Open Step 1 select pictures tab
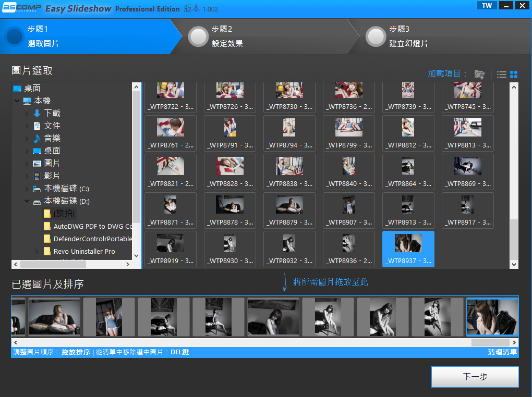 [88, 36]
